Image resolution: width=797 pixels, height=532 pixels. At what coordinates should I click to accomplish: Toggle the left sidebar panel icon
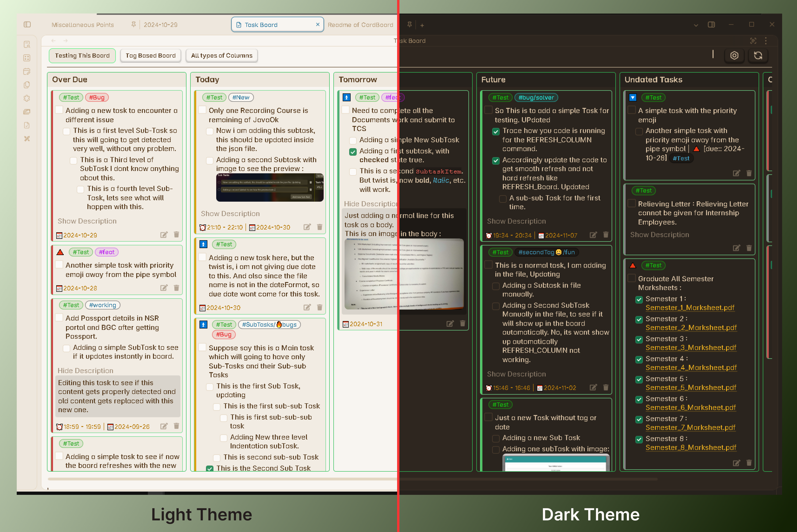pyautogui.click(x=27, y=24)
